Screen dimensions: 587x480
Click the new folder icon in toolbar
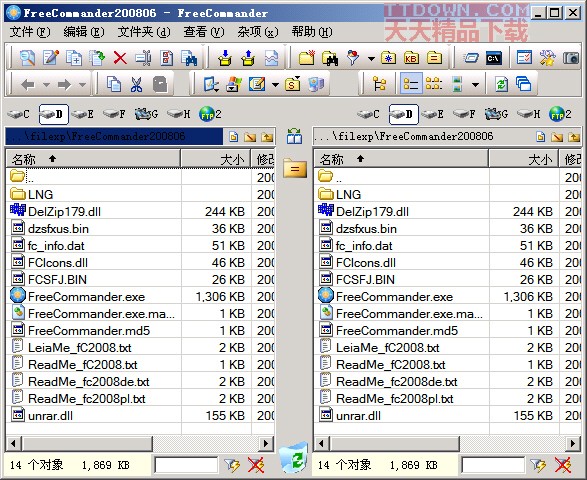pyautogui.click(x=306, y=58)
